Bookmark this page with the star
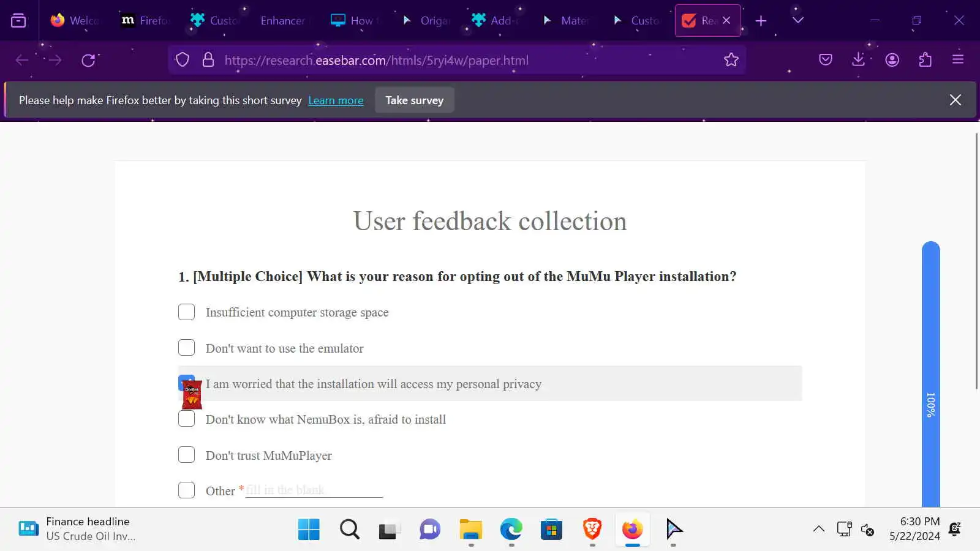980x551 pixels. pos(731,60)
